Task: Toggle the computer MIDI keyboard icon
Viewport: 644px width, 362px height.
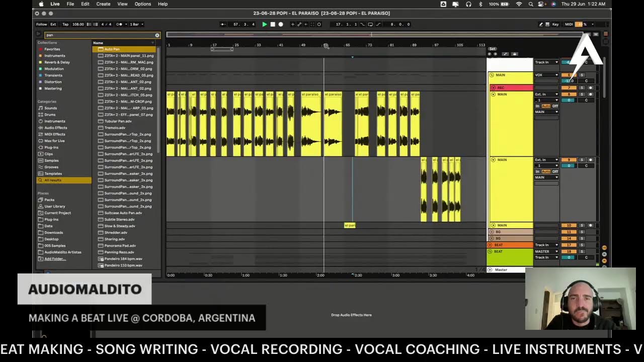Action: 548,24
